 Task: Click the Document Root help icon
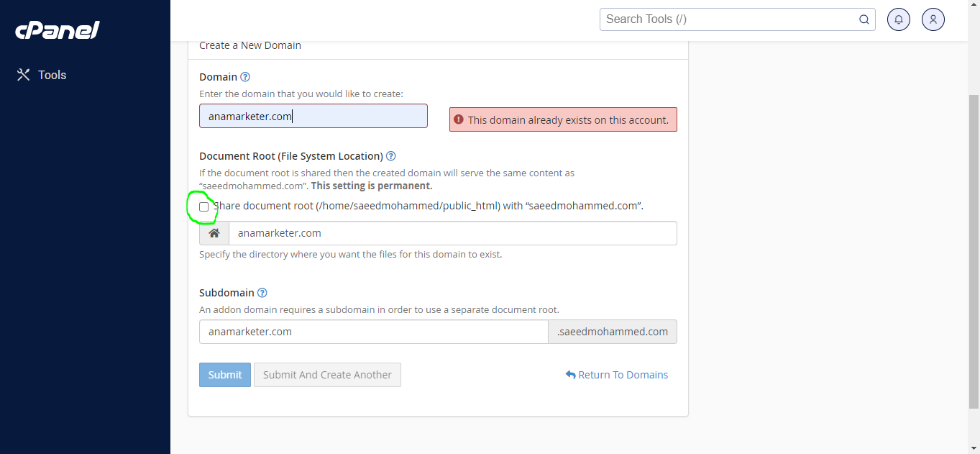point(391,156)
